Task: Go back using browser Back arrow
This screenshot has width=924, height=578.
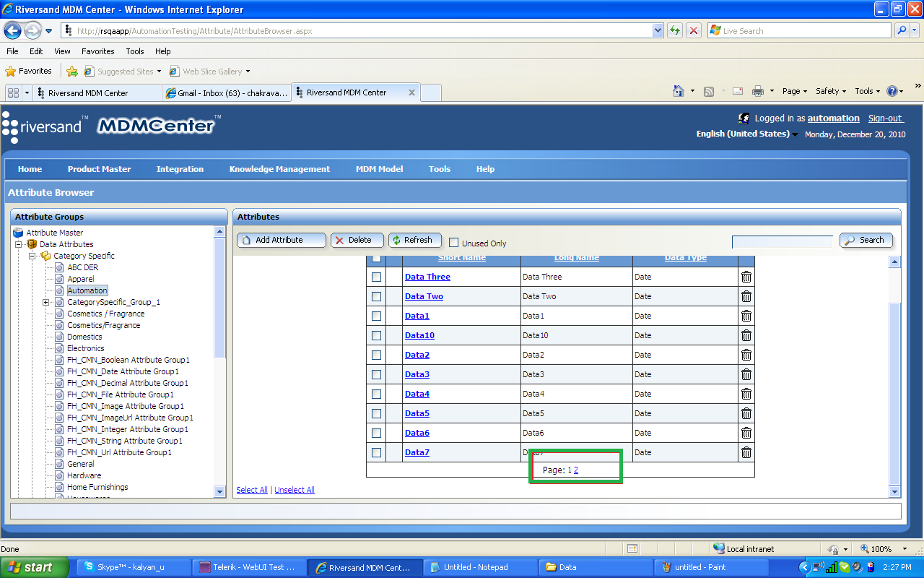Action: click(x=12, y=30)
